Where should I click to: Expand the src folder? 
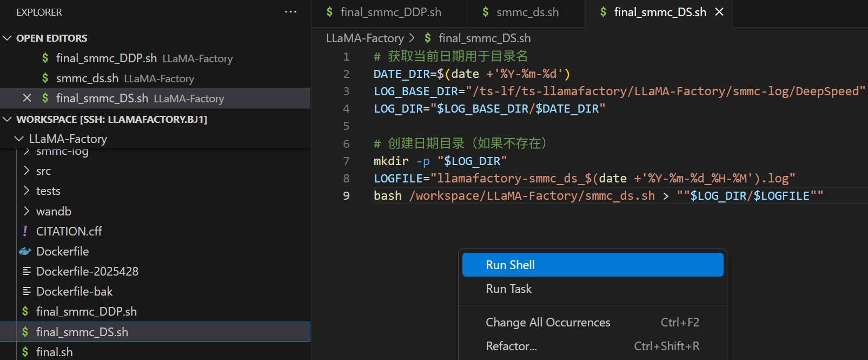26,171
